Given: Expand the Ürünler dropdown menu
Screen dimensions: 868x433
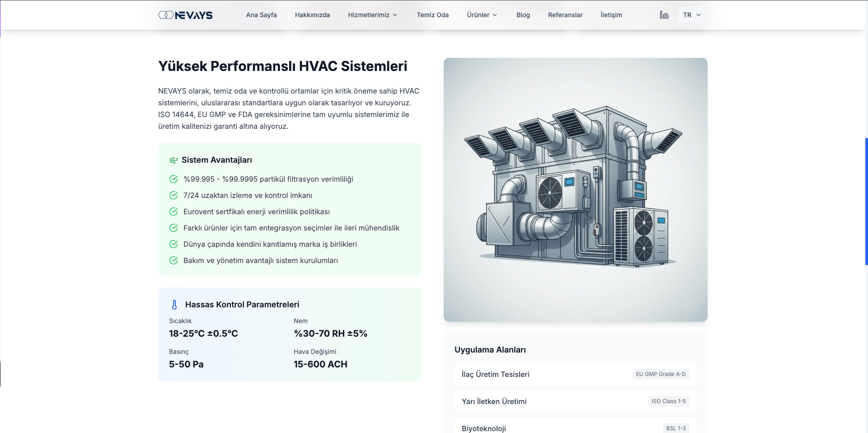Looking at the screenshot, I should (x=482, y=15).
